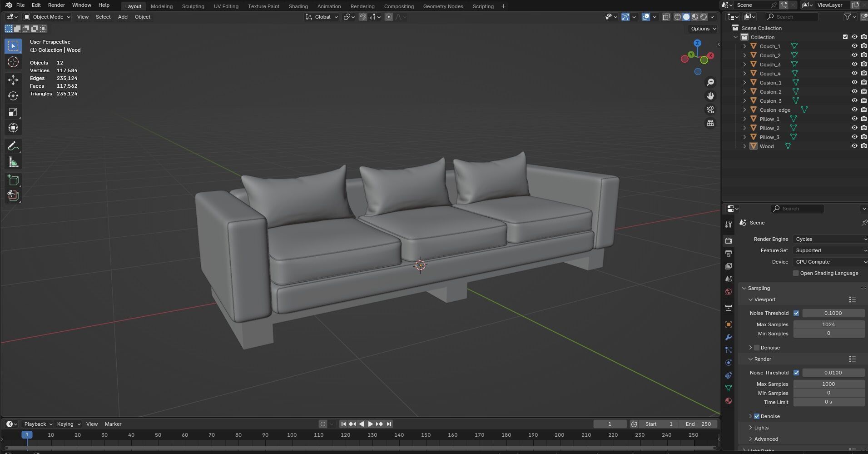Open the Output properties tab
868x454 pixels.
tap(729, 253)
